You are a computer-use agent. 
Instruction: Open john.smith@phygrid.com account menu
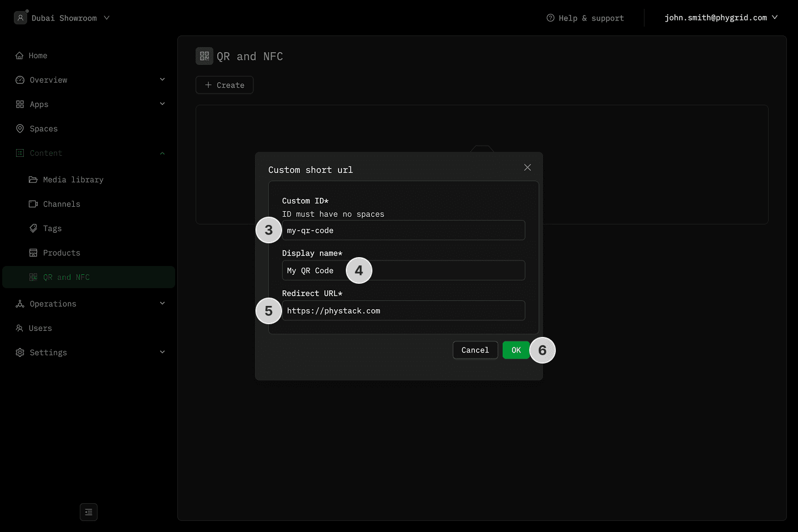[x=721, y=18]
